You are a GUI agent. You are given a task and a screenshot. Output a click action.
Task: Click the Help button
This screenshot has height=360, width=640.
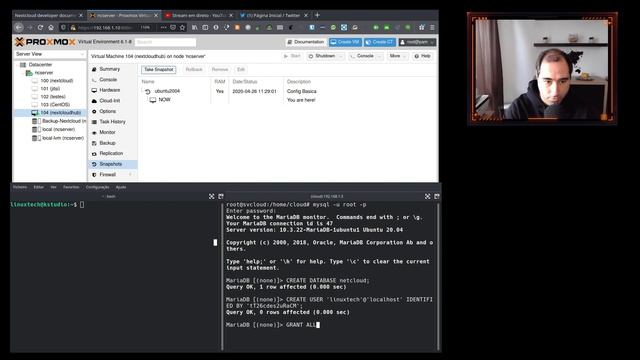(x=422, y=56)
